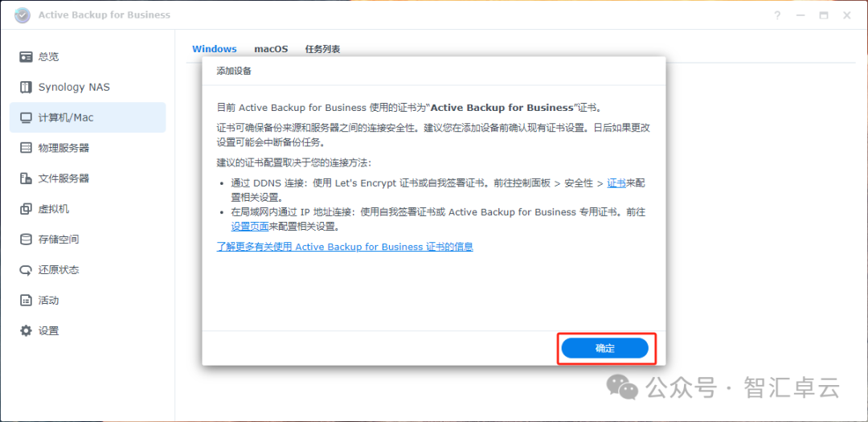Maximize the Active Backup window

coord(824,15)
